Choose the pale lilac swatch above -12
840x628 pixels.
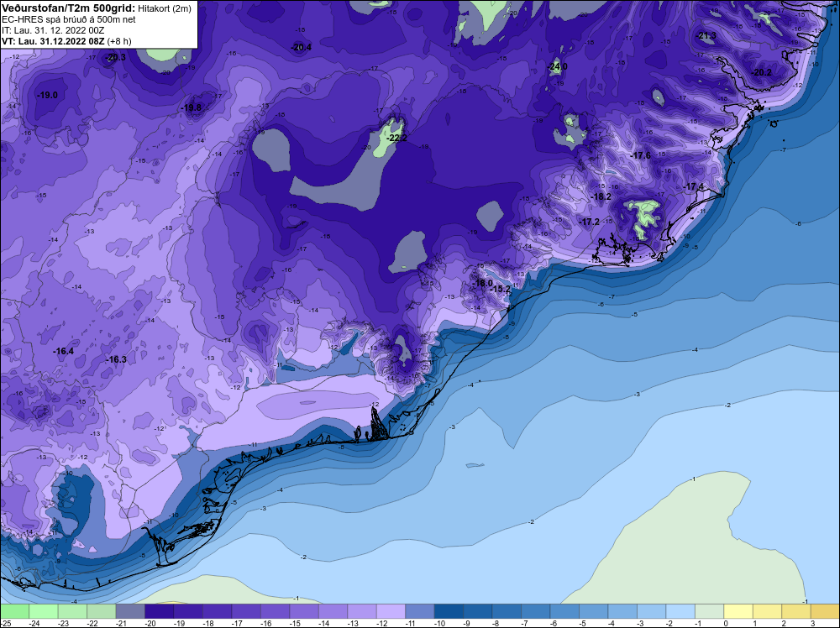[x=391, y=611]
